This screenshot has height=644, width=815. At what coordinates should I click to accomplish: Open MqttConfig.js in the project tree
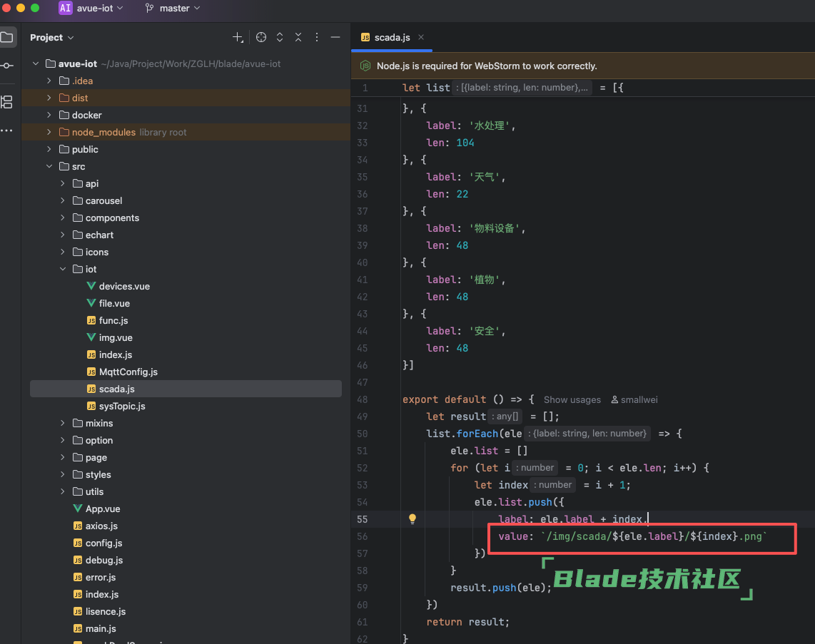coord(128,372)
